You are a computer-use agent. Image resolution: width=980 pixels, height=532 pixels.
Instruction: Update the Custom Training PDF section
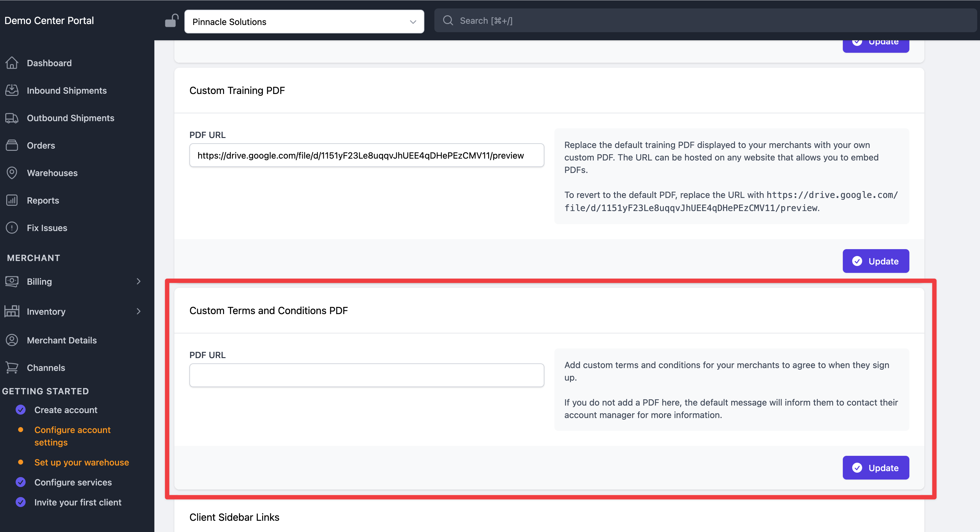(x=875, y=261)
